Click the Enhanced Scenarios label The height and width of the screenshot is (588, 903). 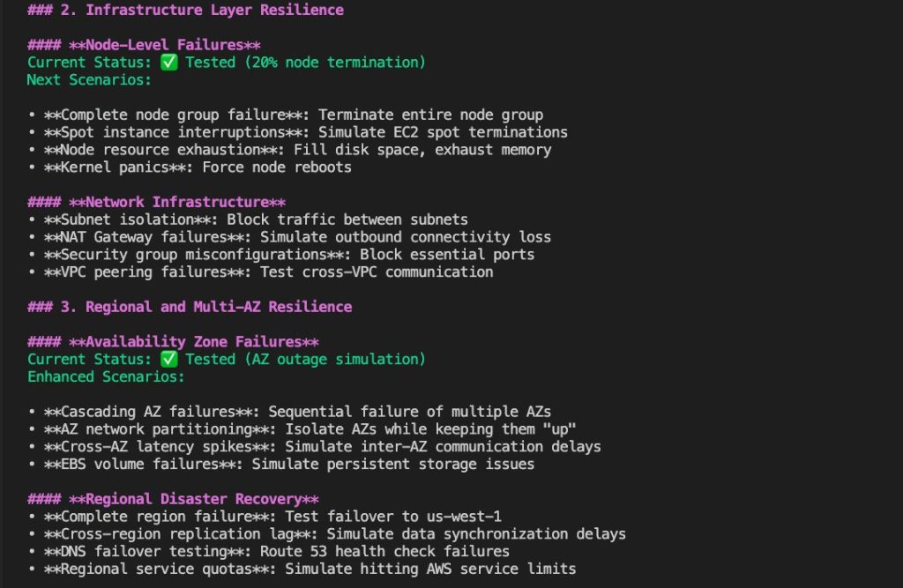106,376
